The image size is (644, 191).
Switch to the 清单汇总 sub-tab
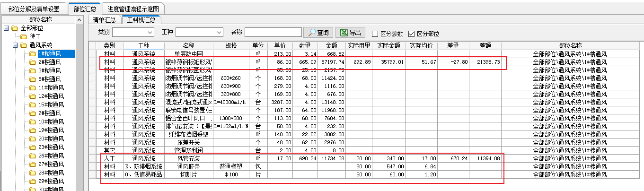coord(104,20)
